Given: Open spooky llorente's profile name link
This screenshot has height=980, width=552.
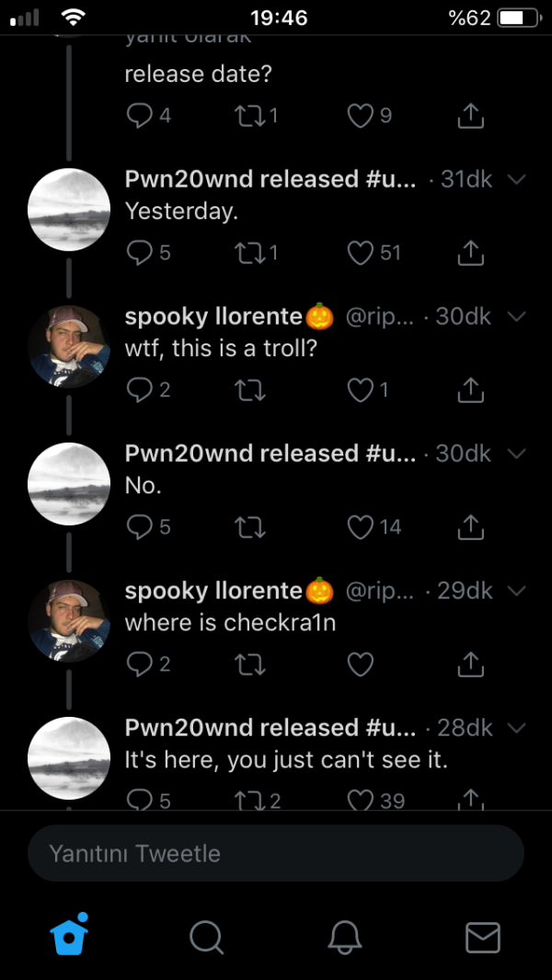Looking at the screenshot, I should 215,317.
